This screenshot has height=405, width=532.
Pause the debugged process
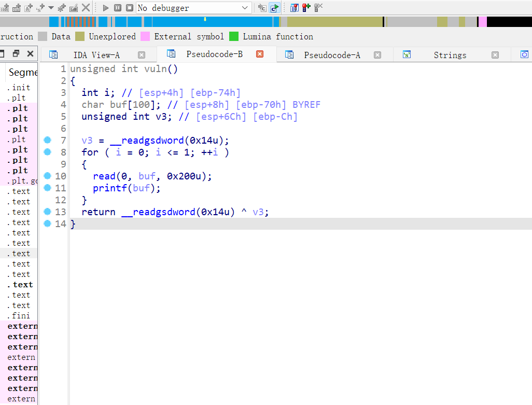click(x=118, y=8)
